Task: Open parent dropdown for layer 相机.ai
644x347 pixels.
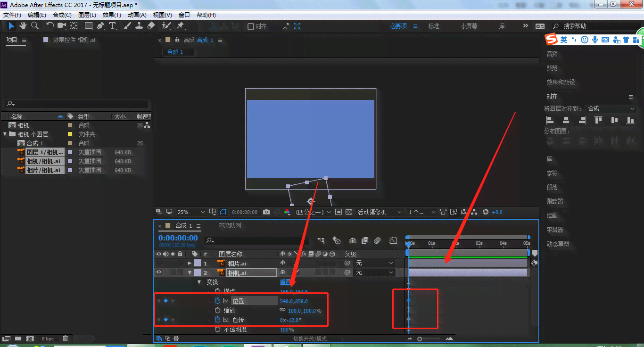Action: pyautogui.click(x=375, y=273)
